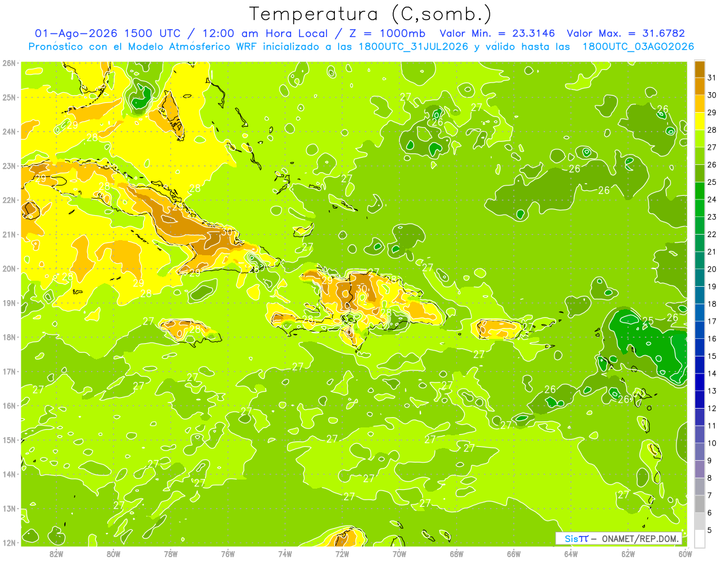The image size is (728, 562).
Task: Click the '16N' latitude axis label
Action: point(9,406)
